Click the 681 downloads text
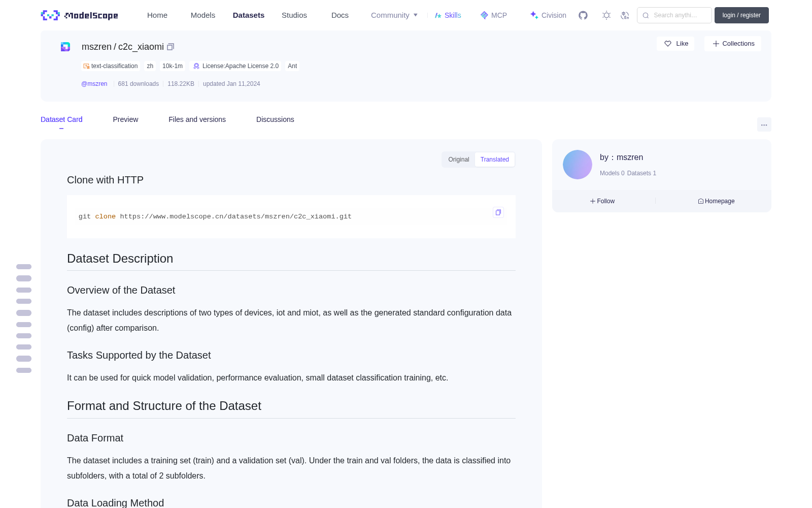 coord(139,84)
